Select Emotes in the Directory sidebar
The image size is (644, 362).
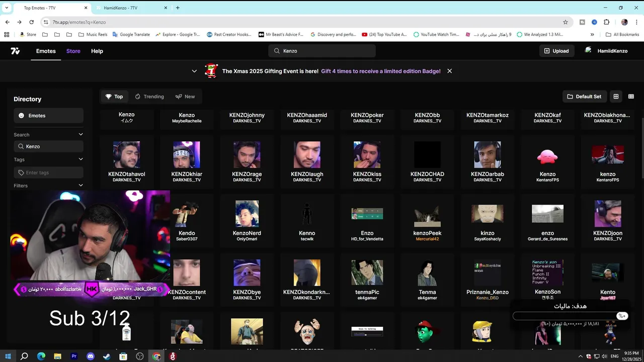(x=48, y=116)
